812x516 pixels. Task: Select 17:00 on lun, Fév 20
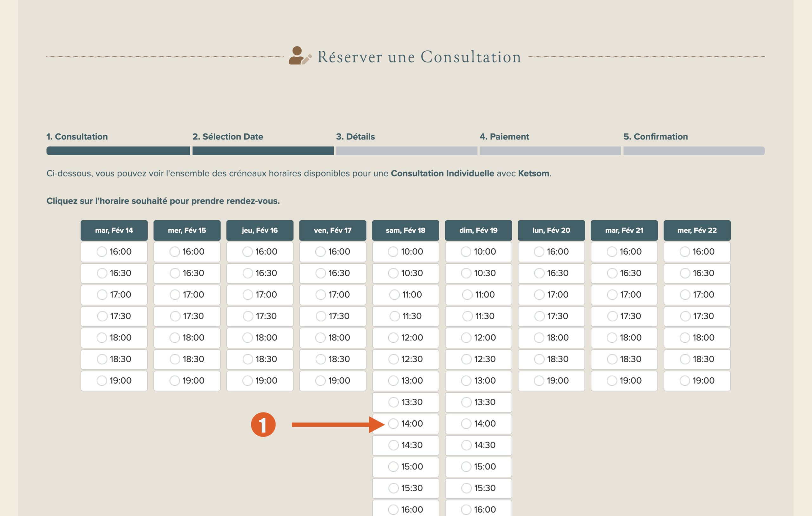[551, 295]
